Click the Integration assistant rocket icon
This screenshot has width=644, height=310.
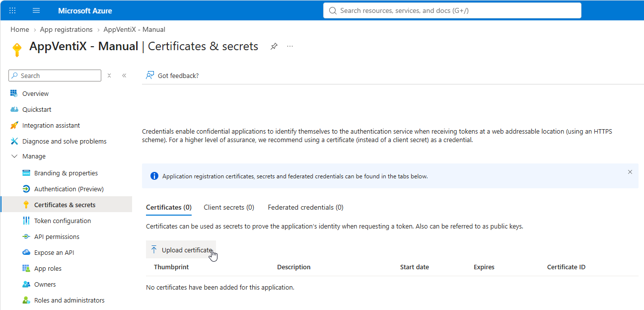[x=14, y=125]
